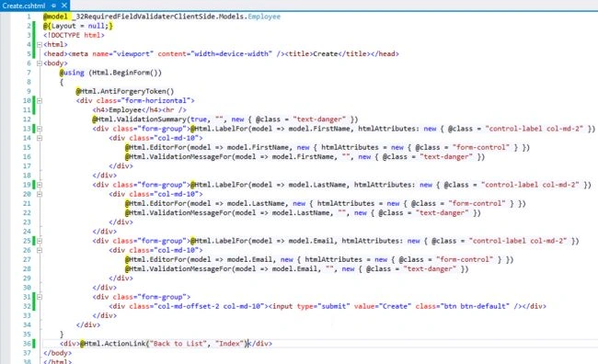Collapse the col-md-10 div on line 26
The height and width of the screenshot is (364, 598).
[x=40, y=250]
